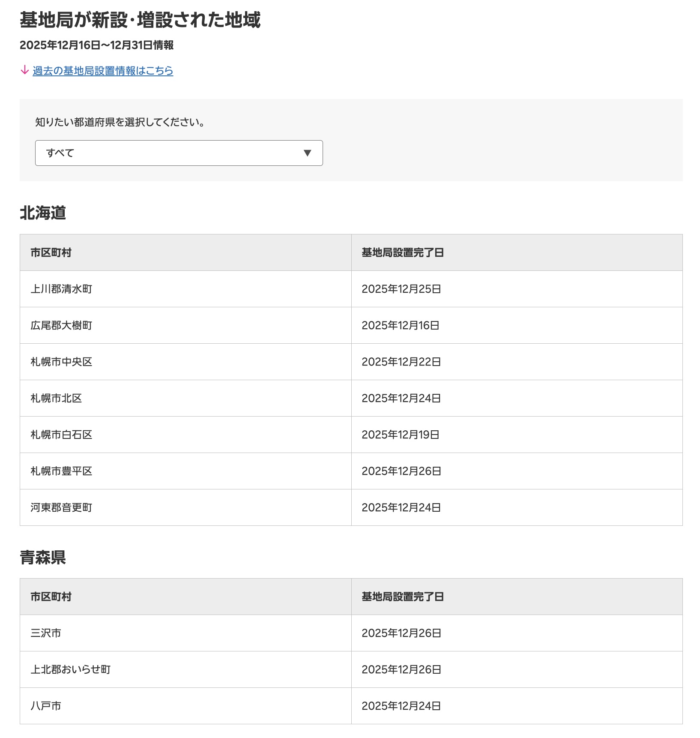
Task: Click the 青森県 section heading
Action: [x=43, y=557]
